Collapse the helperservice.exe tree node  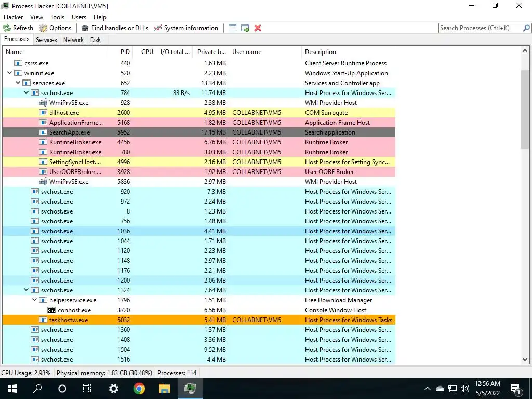[x=35, y=300]
